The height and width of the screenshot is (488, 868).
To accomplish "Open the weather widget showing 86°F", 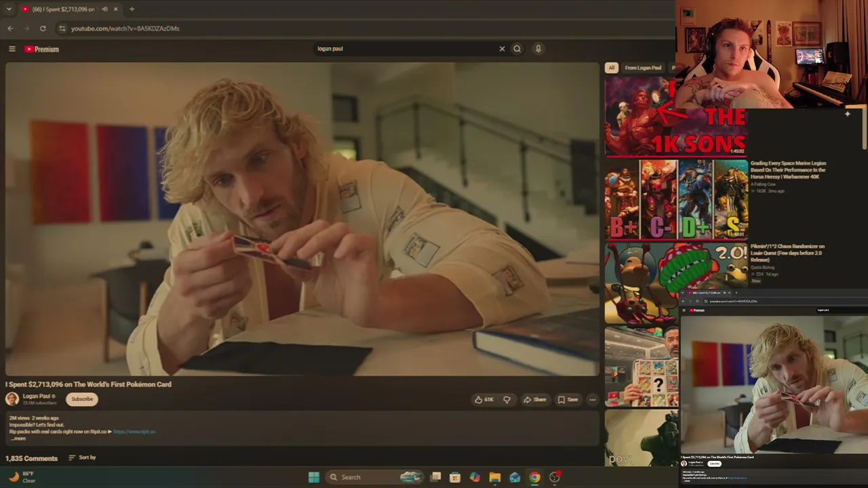I will coord(22,477).
